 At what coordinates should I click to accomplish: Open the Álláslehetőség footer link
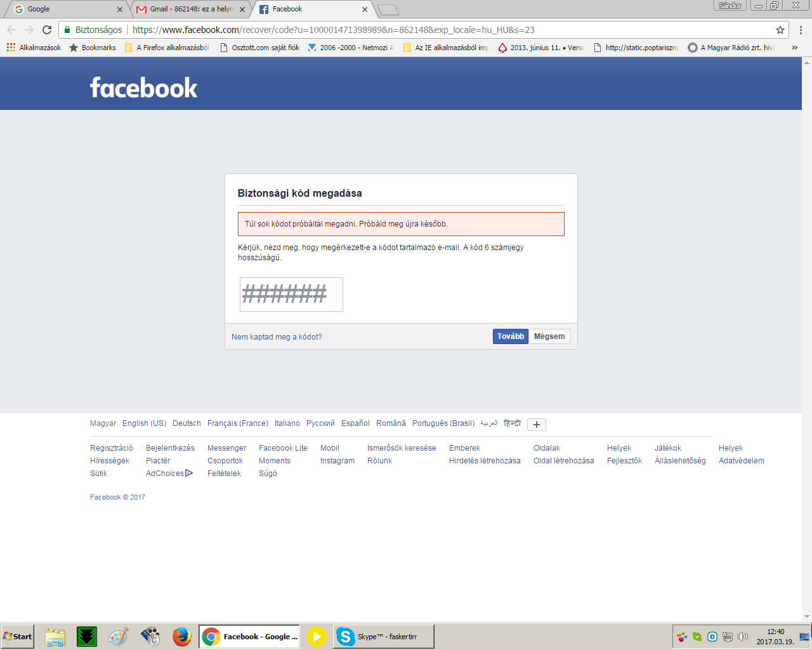point(680,461)
